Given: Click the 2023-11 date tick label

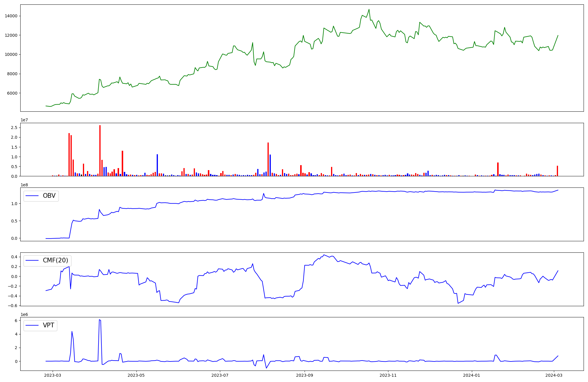Looking at the screenshot, I should pyautogui.click(x=388, y=375).
